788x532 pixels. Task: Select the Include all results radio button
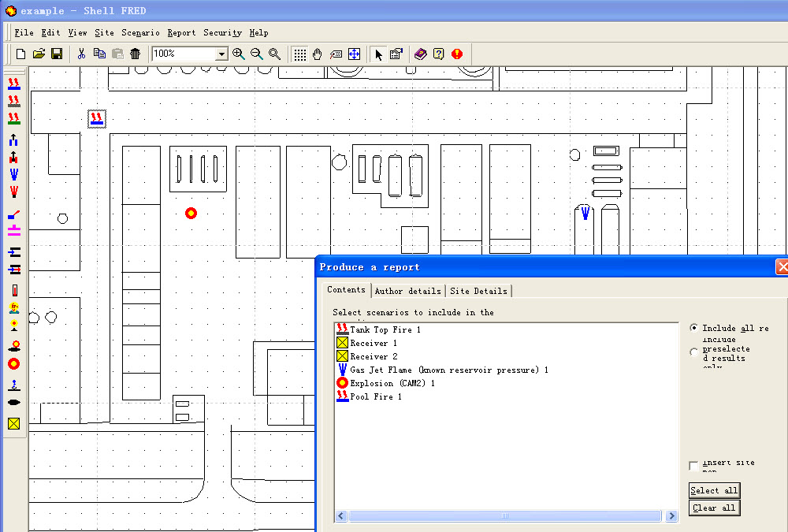click(x=694, y=328)
